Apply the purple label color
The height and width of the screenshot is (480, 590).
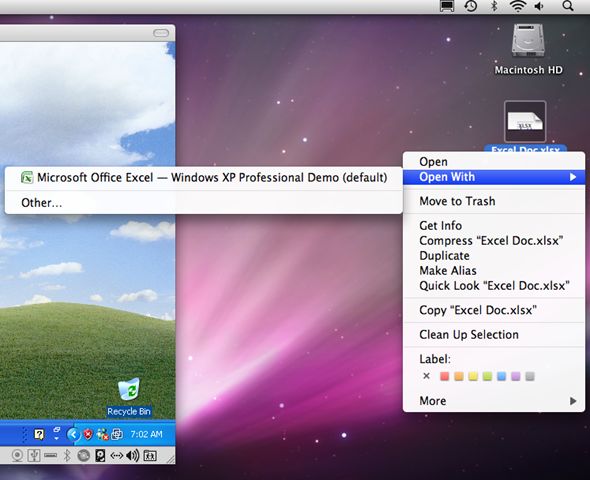[x=516, y=376]
